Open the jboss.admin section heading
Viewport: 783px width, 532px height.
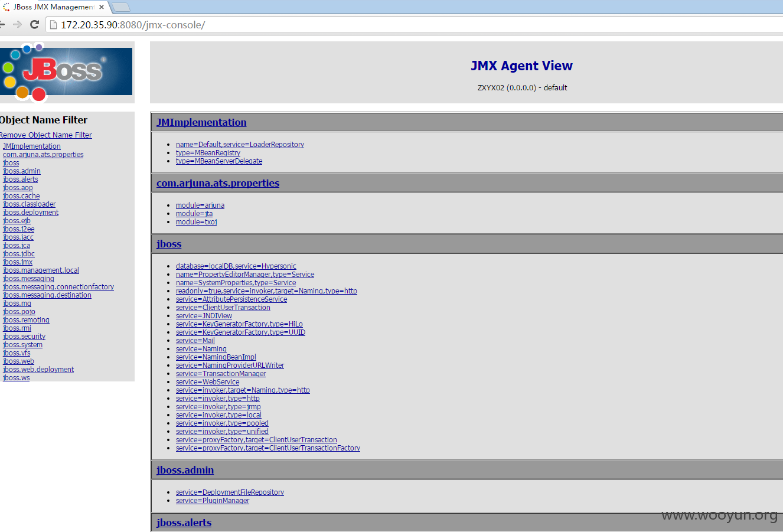pos(185,470)
